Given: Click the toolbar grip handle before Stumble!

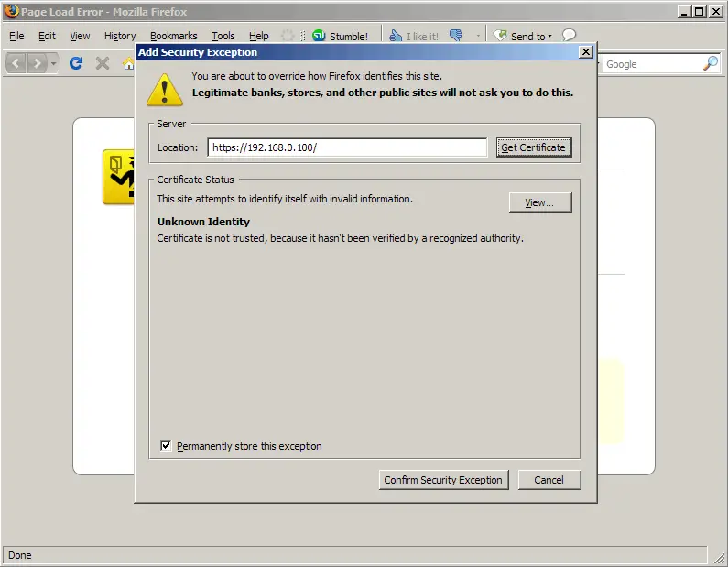Looking at the screenshot, I should point(303,36).
